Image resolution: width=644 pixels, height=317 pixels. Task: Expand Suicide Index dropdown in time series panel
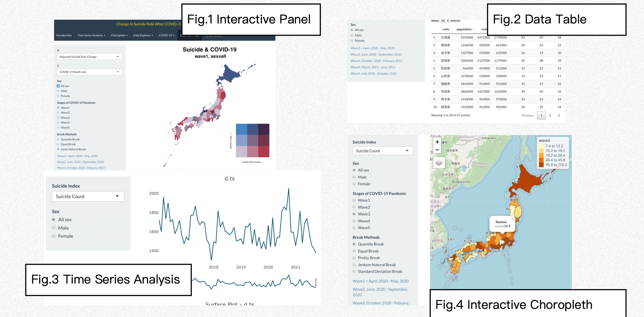tap(88, 196)
